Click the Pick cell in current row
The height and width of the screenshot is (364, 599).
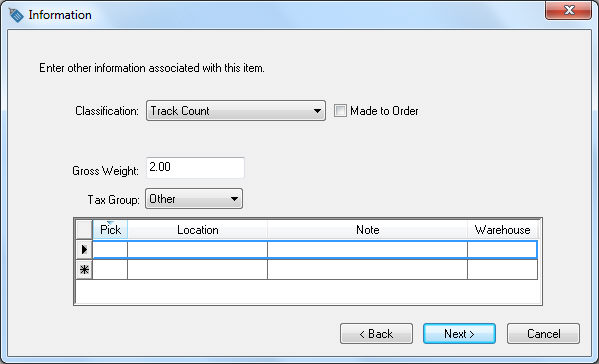click(x=110, y=250)
